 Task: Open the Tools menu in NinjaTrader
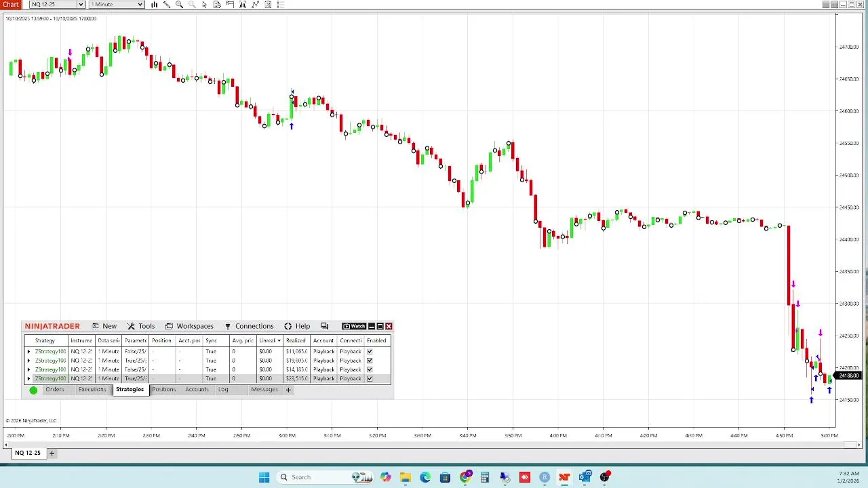141,326
